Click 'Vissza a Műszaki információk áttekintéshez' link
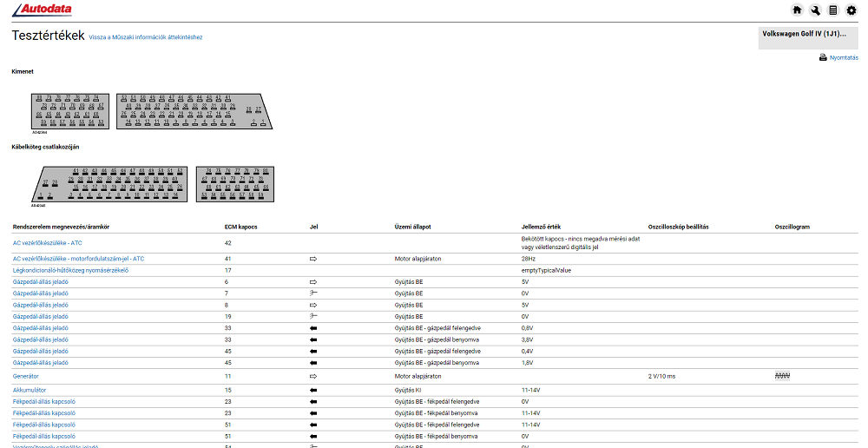The width and height of the screenshot is (868, 448). pyautogui.click(x=146, y=37)
